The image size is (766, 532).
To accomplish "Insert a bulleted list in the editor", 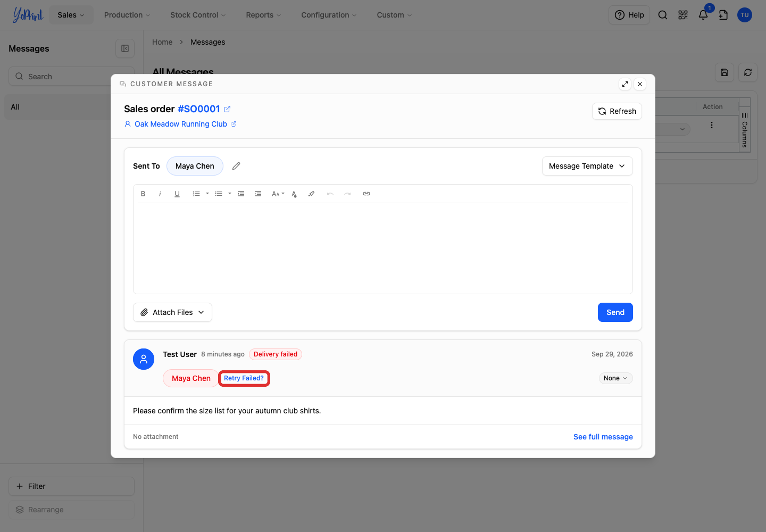I will pos(219,194).
